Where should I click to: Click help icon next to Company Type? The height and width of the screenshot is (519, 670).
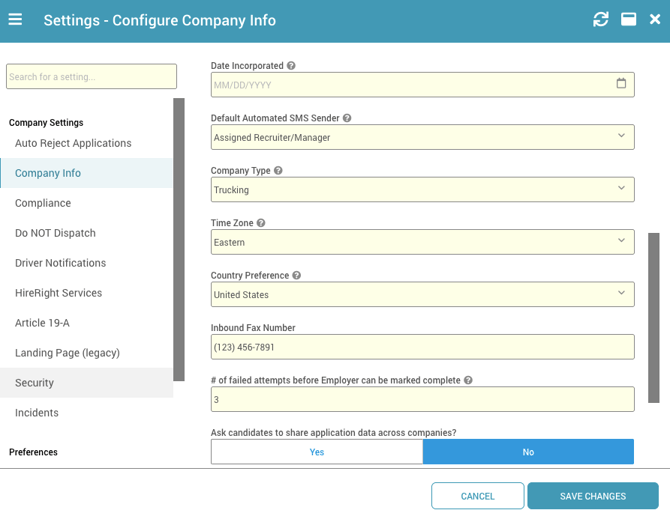[x=279, y=171]
